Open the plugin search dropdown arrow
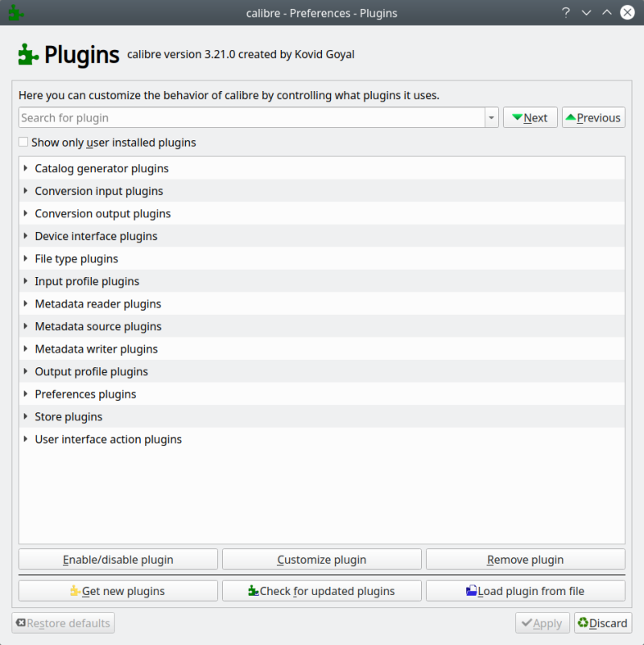This screenshot has width=644, height=645. pos(491,117)
